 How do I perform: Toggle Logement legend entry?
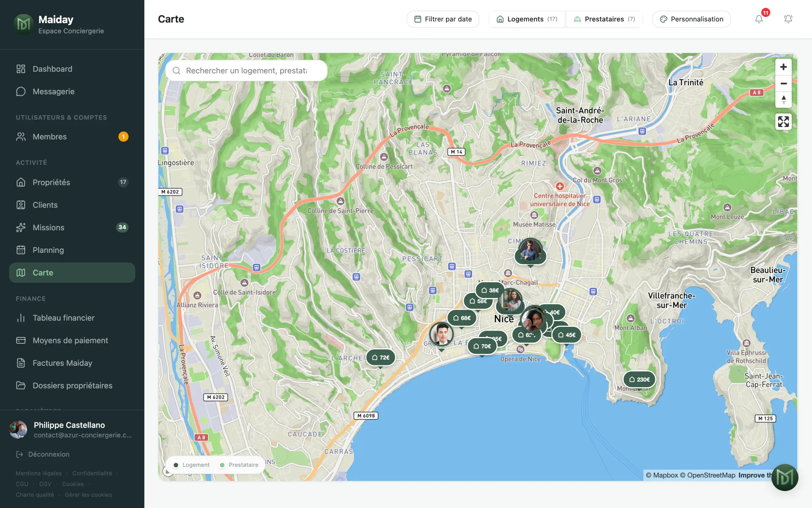(x=191, y=465)
